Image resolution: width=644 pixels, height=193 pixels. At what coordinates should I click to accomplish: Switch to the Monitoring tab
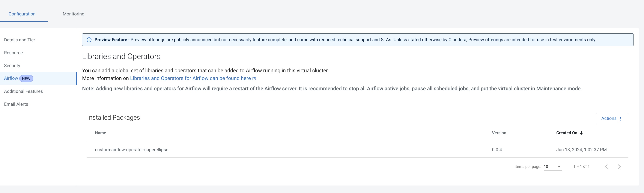tap(73, 14)
